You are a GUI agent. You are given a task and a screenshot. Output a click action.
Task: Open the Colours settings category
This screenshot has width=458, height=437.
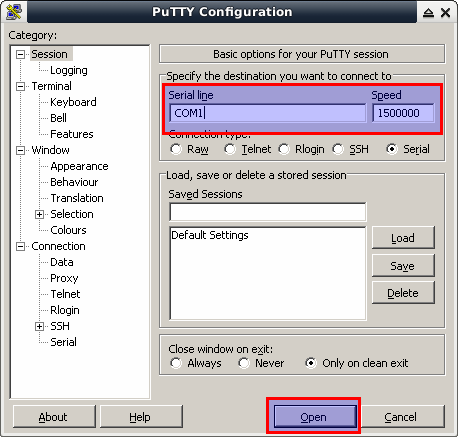click(x=68, y=230)
